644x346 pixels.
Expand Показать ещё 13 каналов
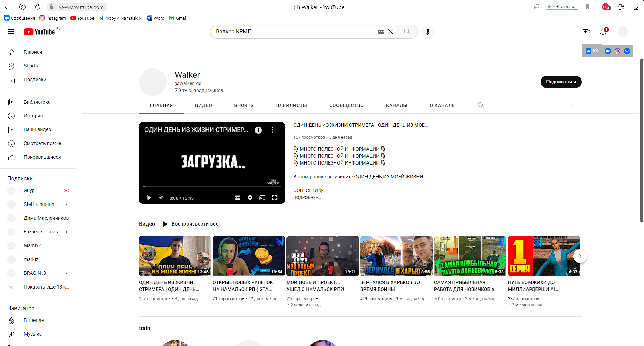40,287
